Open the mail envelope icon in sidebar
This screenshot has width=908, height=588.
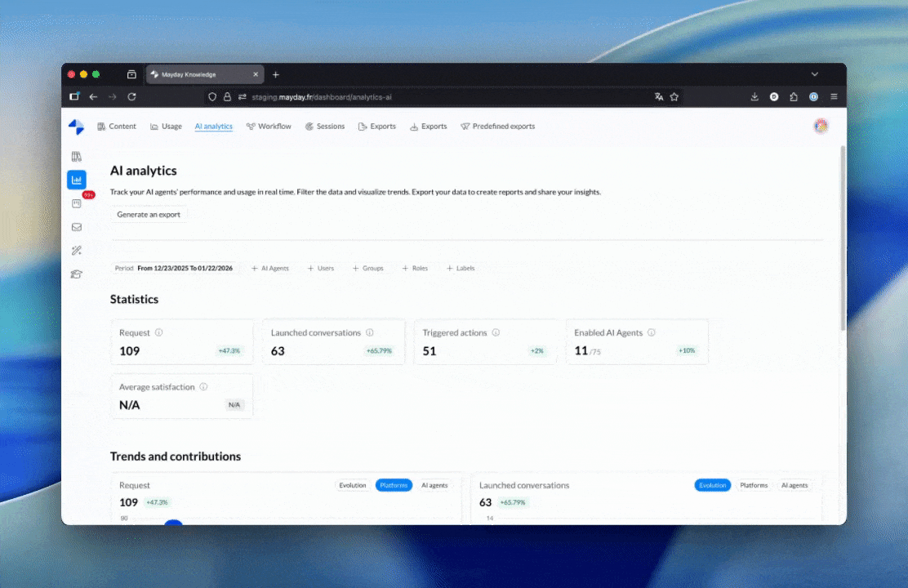(x=77, y=227)
